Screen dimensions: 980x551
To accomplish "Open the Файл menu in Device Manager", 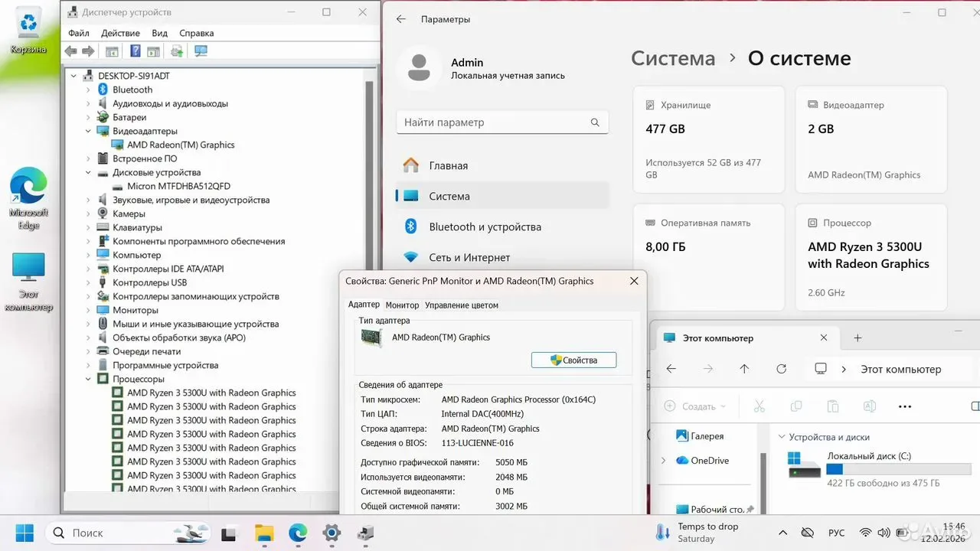I will (79, 34).
